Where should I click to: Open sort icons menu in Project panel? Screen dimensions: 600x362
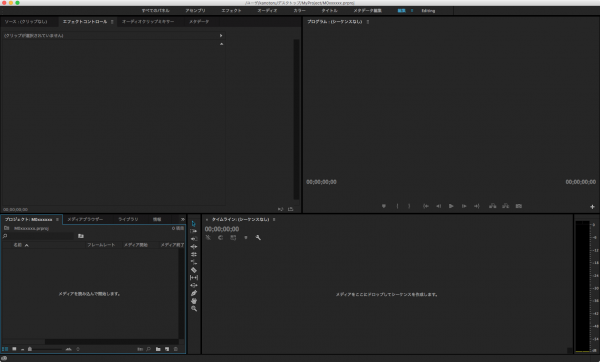tap(78, 349)
